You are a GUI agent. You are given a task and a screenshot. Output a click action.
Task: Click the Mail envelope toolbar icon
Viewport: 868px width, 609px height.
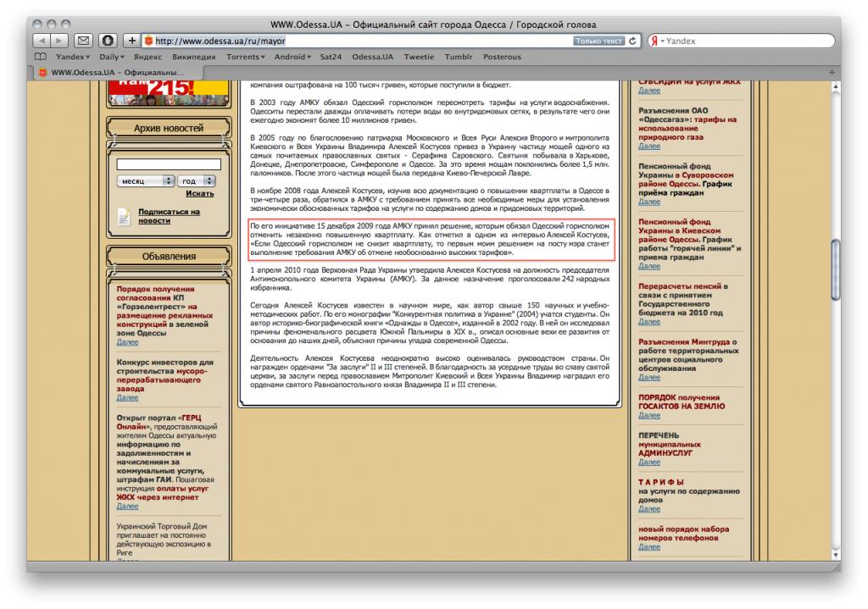point(84,41)
